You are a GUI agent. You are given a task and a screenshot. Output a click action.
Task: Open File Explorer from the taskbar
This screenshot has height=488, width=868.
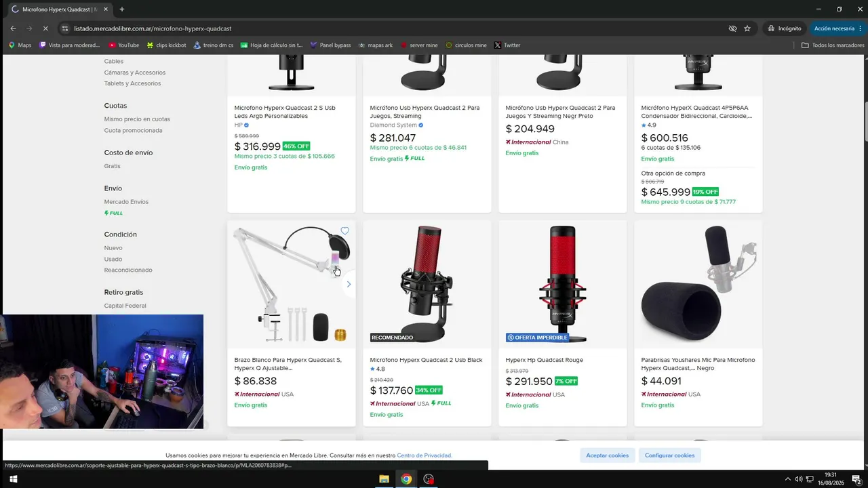click(384, 479)
